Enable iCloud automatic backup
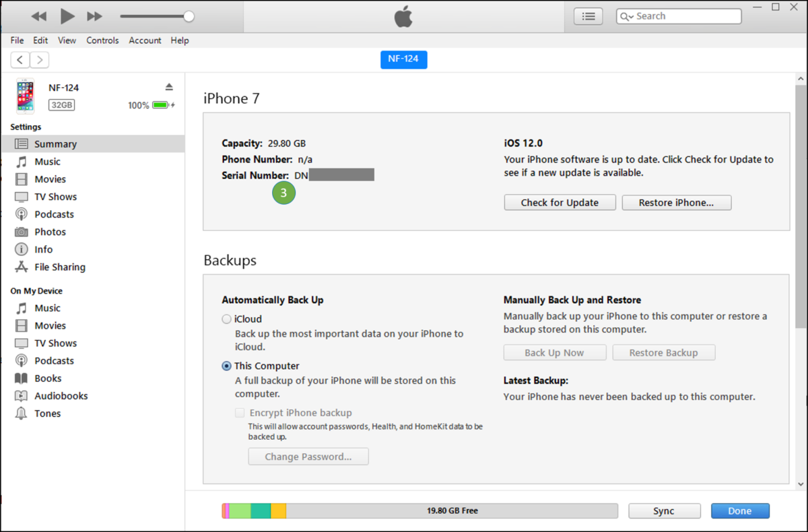The height and width of the screenshot is (532, 808). click(x=226, y=319)
